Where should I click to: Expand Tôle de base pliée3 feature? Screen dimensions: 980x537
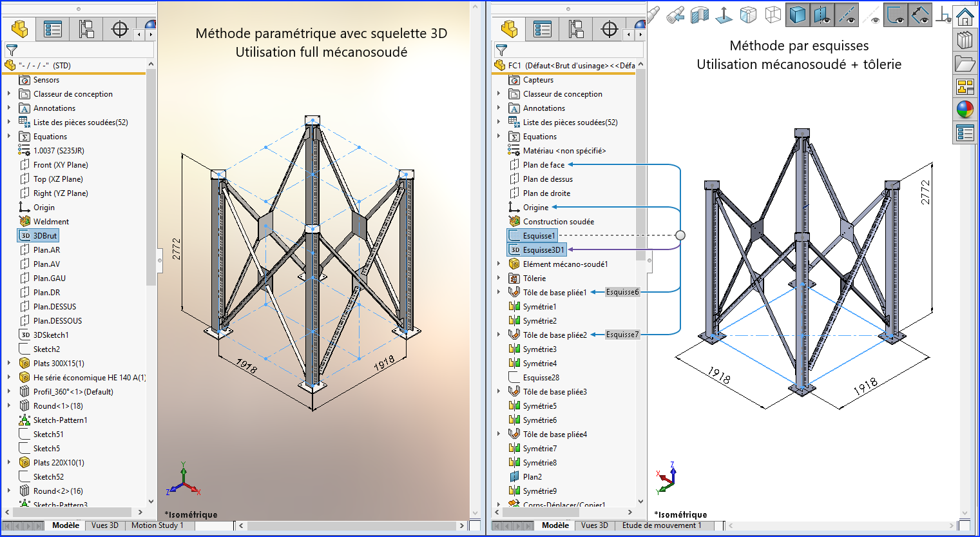[x=499, y=392]
